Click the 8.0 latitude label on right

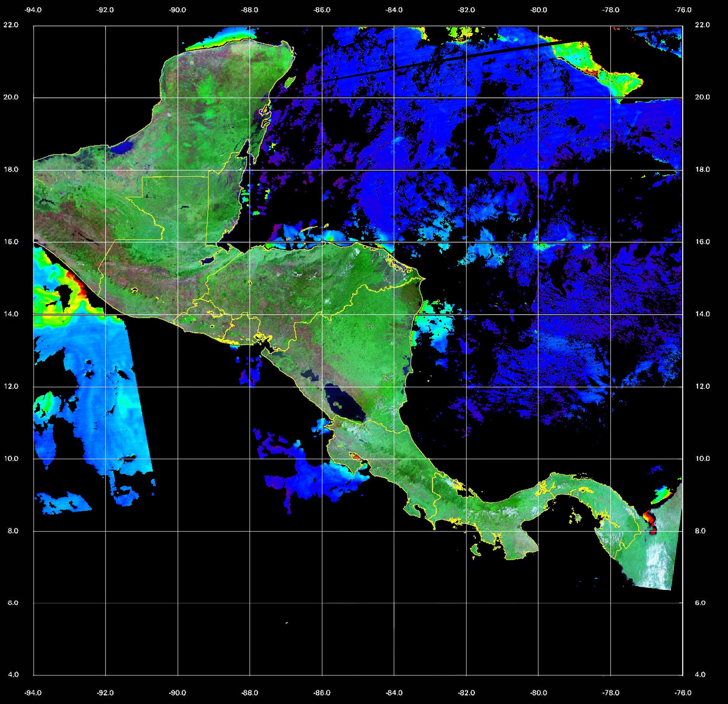click(x=702, y=531)
